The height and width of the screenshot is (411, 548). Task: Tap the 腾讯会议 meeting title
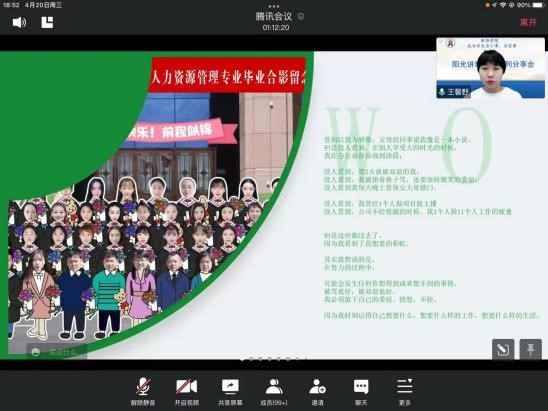[x=274, y=16]
